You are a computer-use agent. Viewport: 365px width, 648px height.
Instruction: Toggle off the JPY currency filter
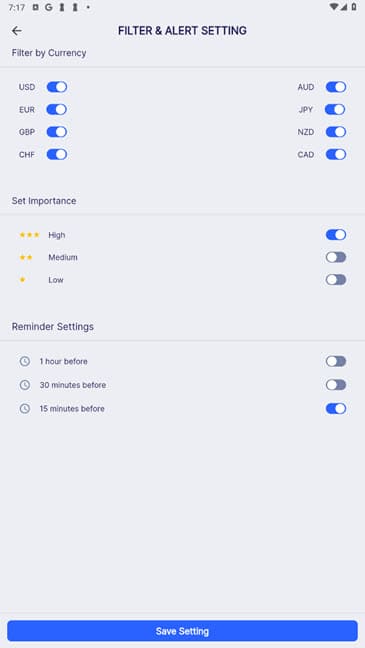[x=336, y=110]
